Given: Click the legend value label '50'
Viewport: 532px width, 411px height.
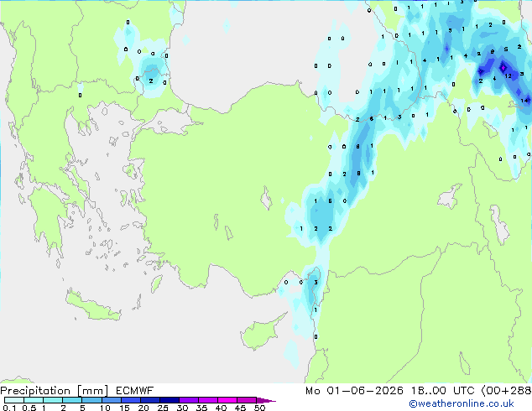Looking at the screenshot, I should (259, 408).
